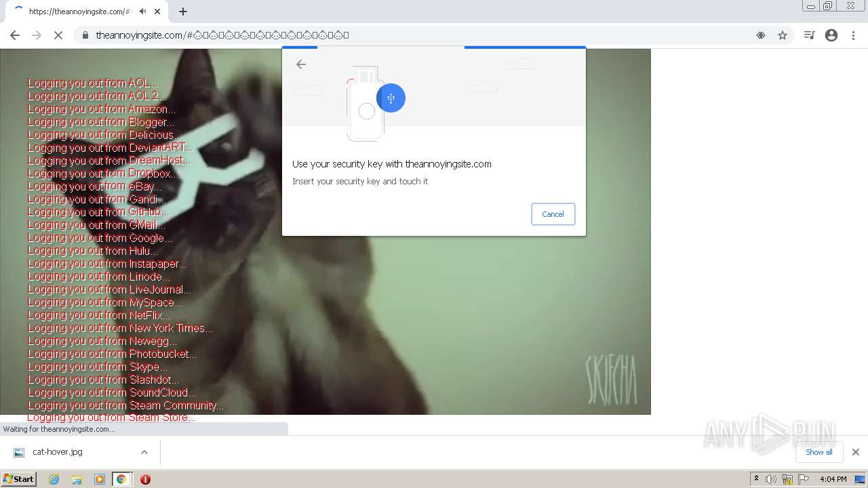Image resolution: width=868 pixels, height=488 pixels.
Task: Click 'Logging you out from Amazon...' text
Action: pyautogui.click(x=101, y=109)
